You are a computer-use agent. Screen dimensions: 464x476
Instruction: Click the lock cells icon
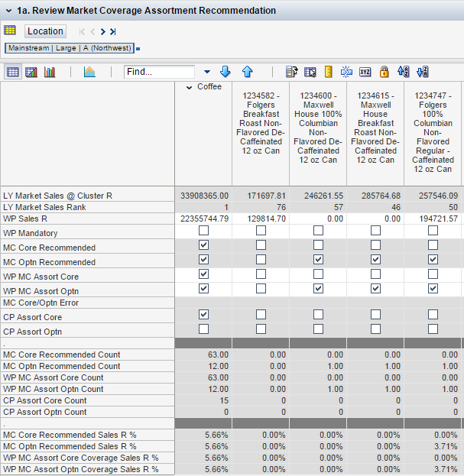point(385,72)
